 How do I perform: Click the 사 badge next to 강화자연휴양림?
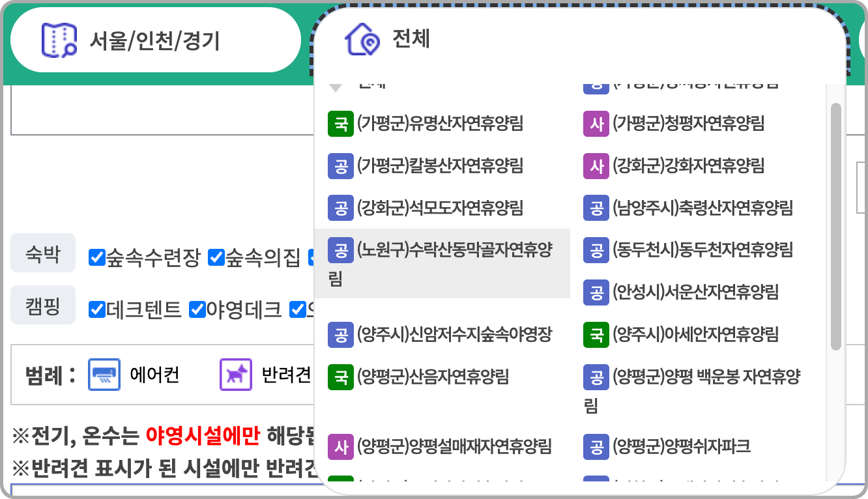tap(596, 165)
